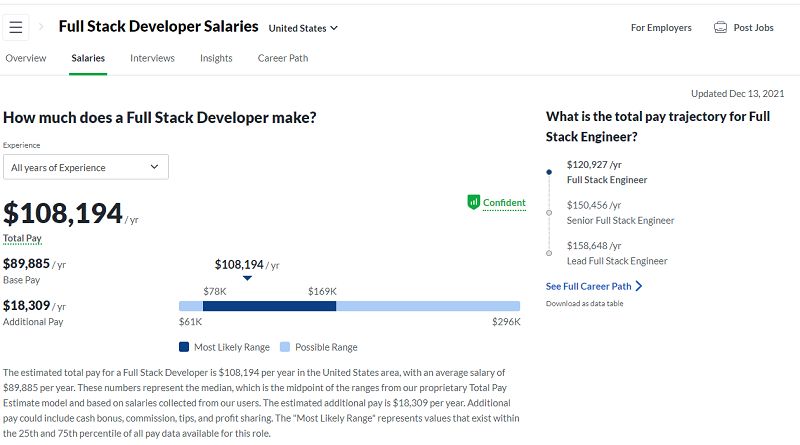Viewport: 800px width, 445px height.
Task: Open the All years of Experience dropdown
Action: [x=86, y=167]
